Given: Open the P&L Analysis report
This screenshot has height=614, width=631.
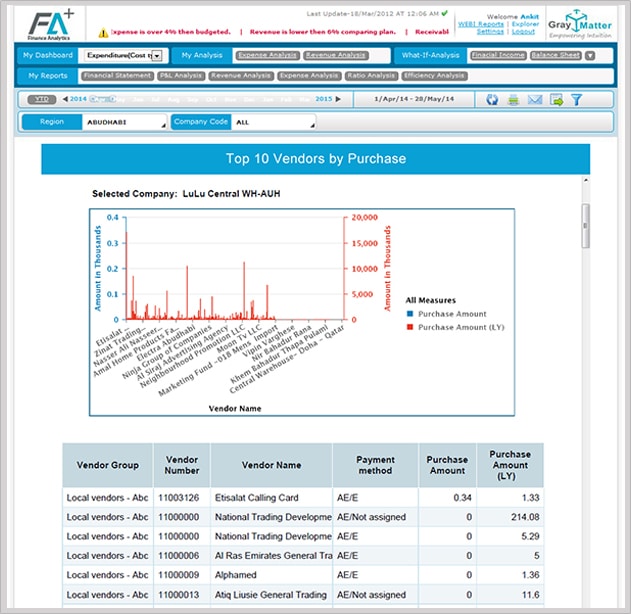Looking at the screenshot, I should click(181, 76).
